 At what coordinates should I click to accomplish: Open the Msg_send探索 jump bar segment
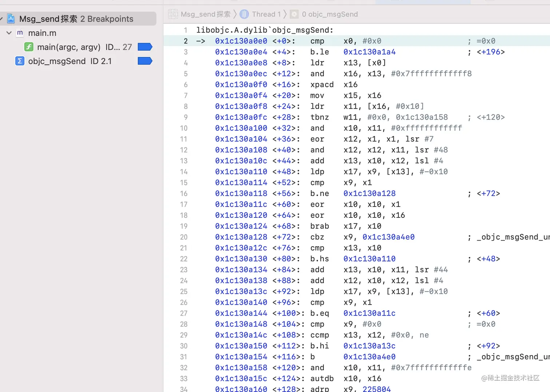pos(206,14)
